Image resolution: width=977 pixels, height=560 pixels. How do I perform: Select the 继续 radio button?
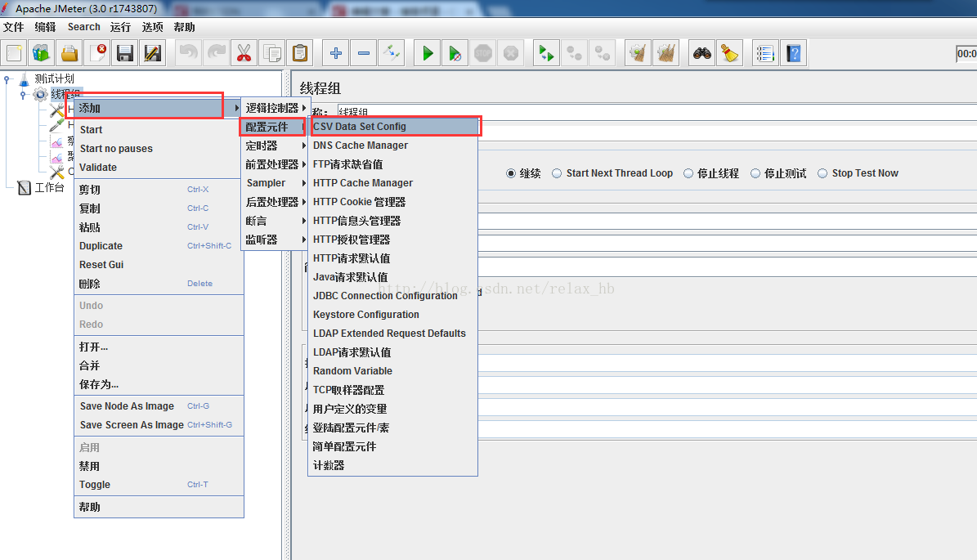coord(511,173)
